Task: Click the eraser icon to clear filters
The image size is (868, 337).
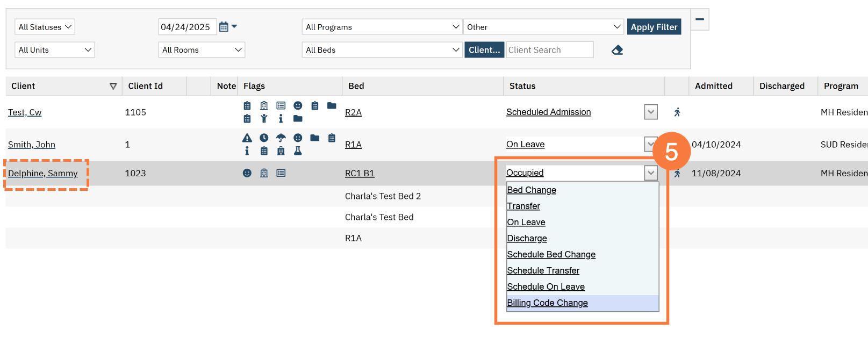Action: coord(617,50)
